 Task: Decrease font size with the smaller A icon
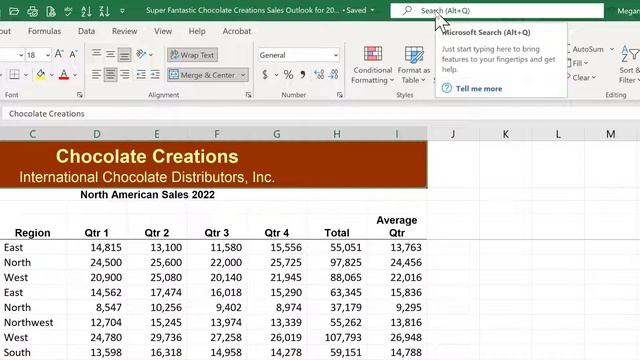(73, 54)
